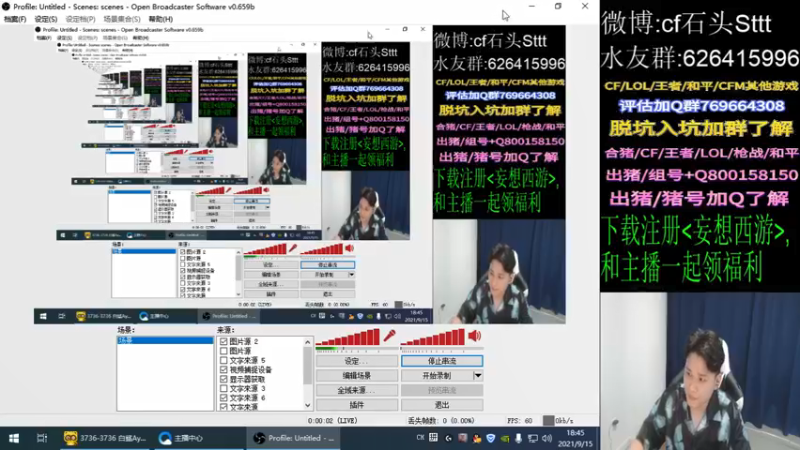Viewport: 800px width, 450px height.
Task: Click the 插件 plugins button
Action: tap(357, 405)
